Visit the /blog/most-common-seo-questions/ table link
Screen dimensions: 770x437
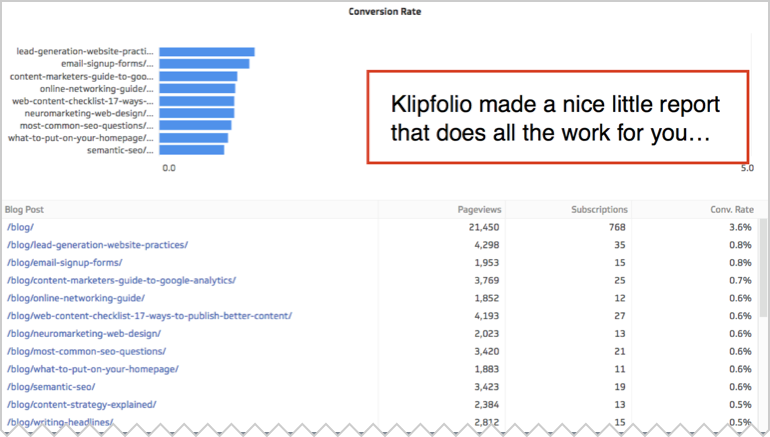click(x=86, y=351)
